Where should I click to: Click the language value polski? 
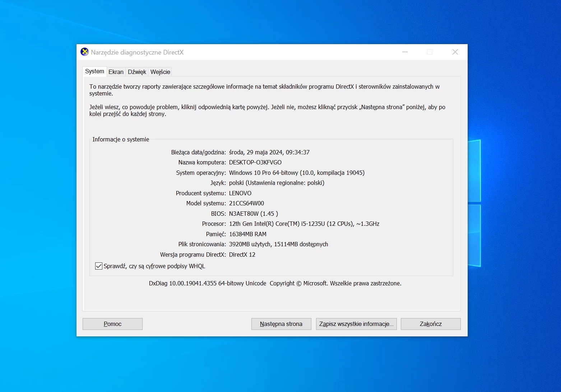click(277, 183)
